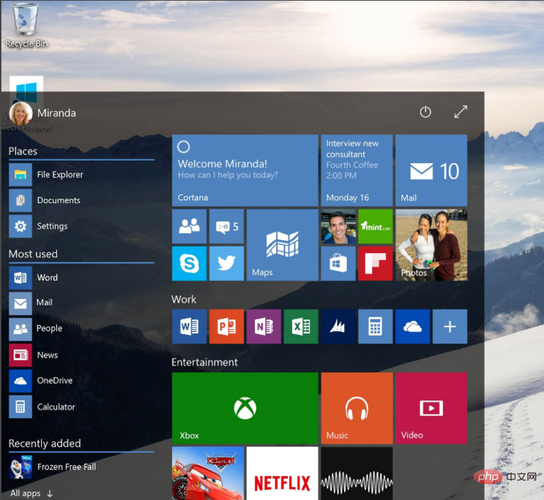544x500 pixels.
Task: Launch OneNote tile in Work group
Action: point(264,327)
